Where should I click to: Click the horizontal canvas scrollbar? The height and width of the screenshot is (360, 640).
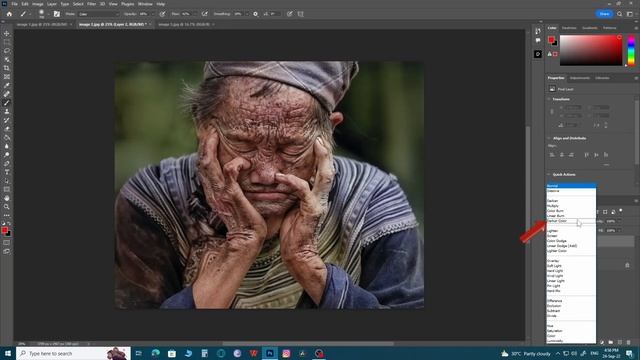pyautogui.click(x=308, y=344)
